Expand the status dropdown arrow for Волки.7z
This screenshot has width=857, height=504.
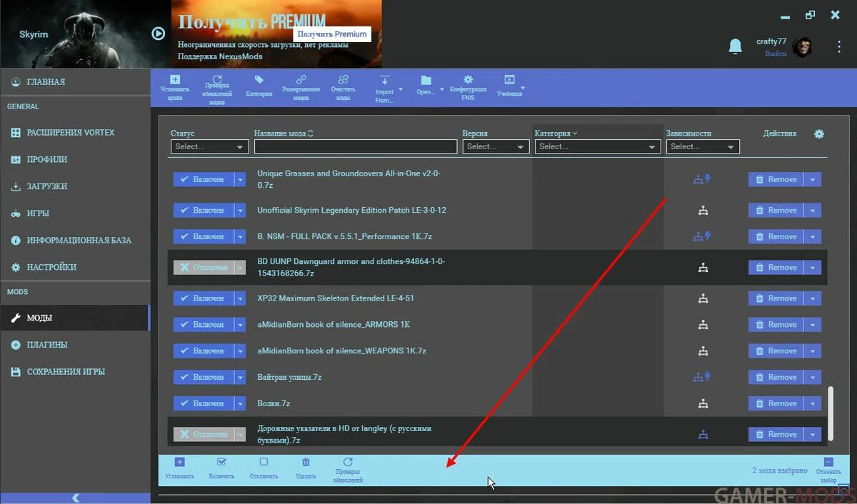[240, 403]
